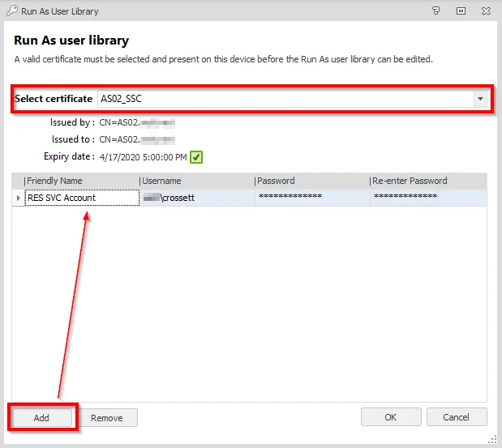Open the Select certificate dropdown arrow
502x448 pixels.
480,99
